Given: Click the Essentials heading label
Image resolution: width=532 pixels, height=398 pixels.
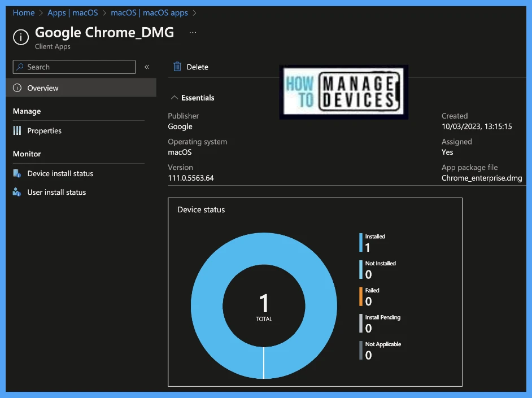Looking at the screenshot, I should tap(198, 98).
